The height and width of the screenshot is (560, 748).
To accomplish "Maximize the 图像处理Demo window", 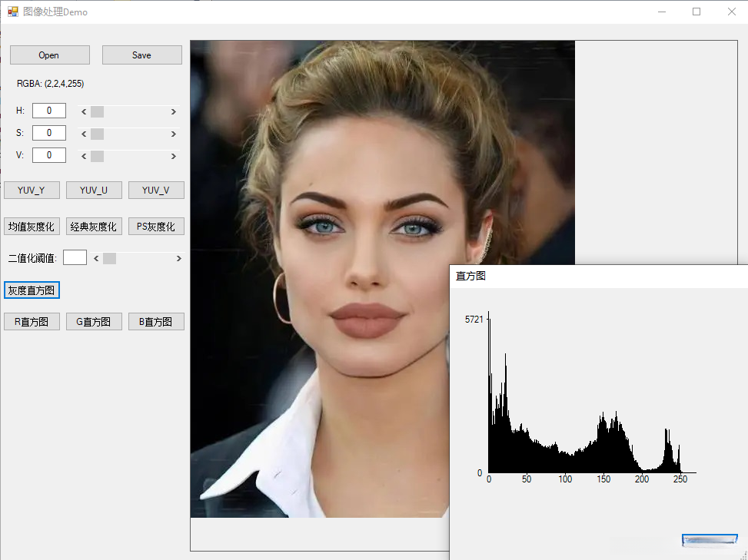I will coord(696,12).
